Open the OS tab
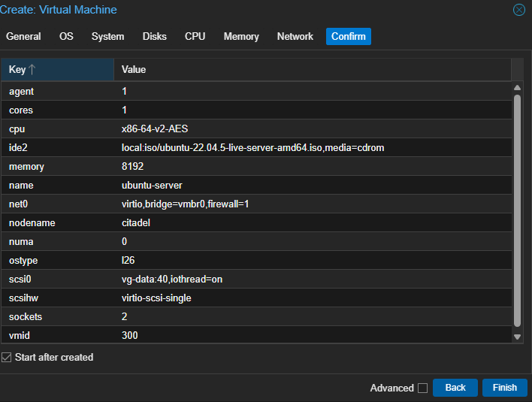Viewport: 532px width, 402px height. click(x=66, y=36)
